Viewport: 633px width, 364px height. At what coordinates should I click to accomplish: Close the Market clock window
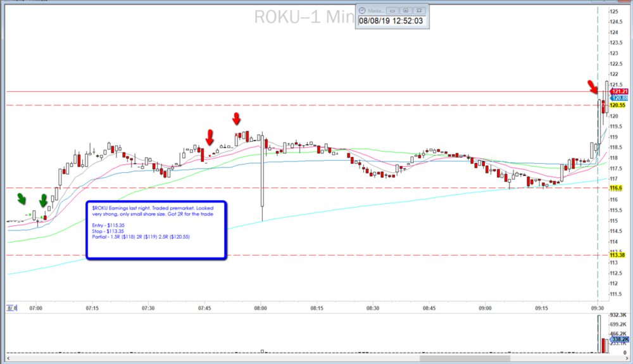tap(419, 11)
